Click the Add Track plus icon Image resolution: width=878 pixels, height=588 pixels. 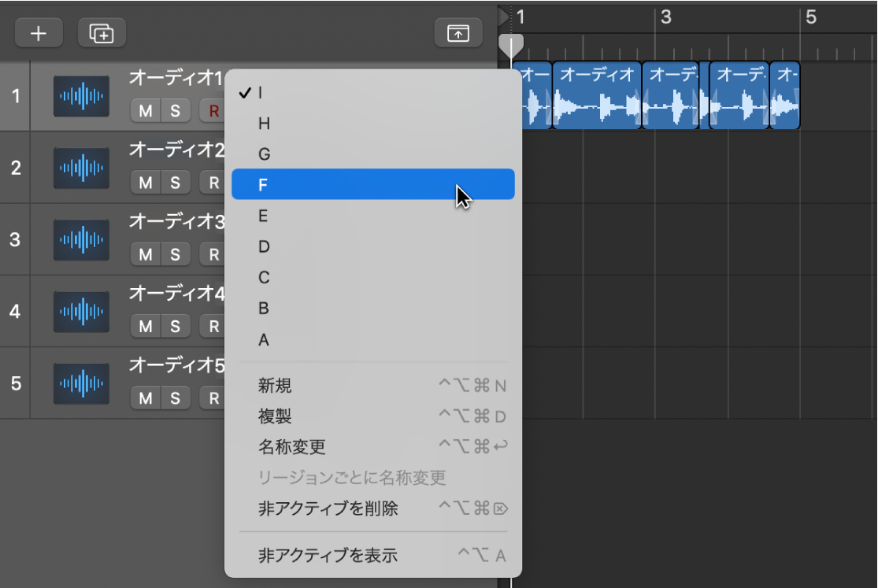(x=38, y=32)
